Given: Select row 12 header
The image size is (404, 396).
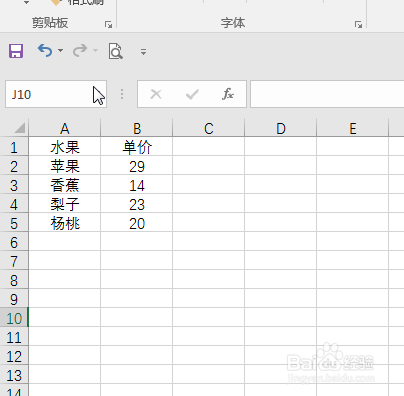Looking at the screenshot, I should click(x=14, y=356).
